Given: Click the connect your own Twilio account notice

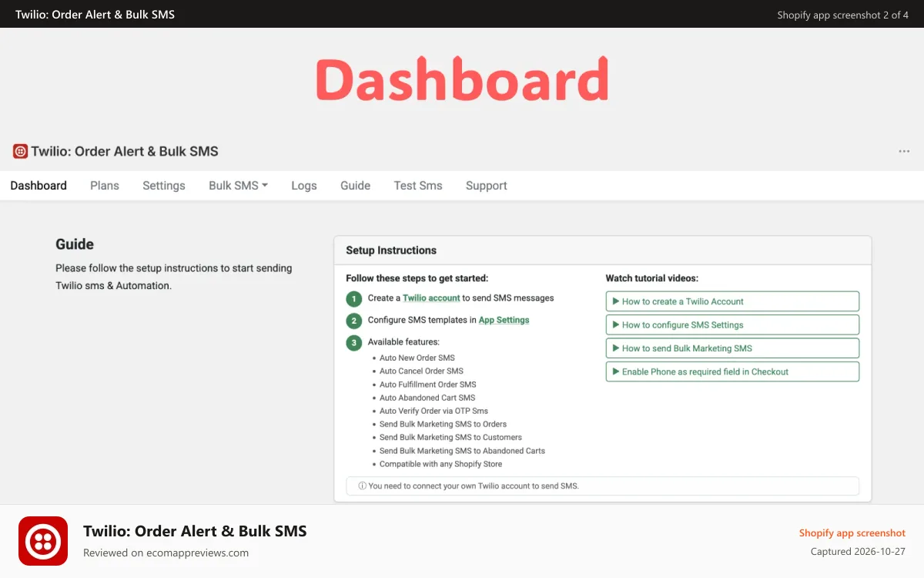Looking at the screenshot, I should coord(603,486).
